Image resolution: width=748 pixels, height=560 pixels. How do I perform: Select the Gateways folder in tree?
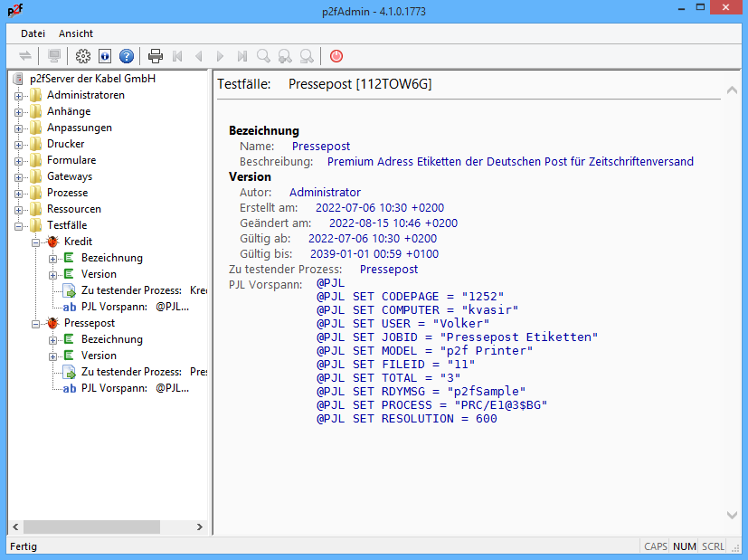pyautogui.click(x=70, y=176)
